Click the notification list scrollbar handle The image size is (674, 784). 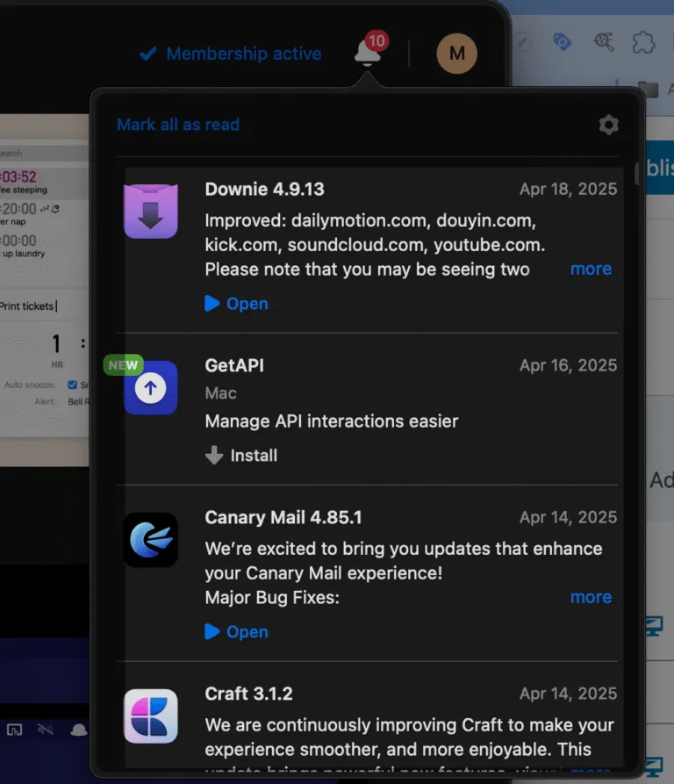pos(636,174)
